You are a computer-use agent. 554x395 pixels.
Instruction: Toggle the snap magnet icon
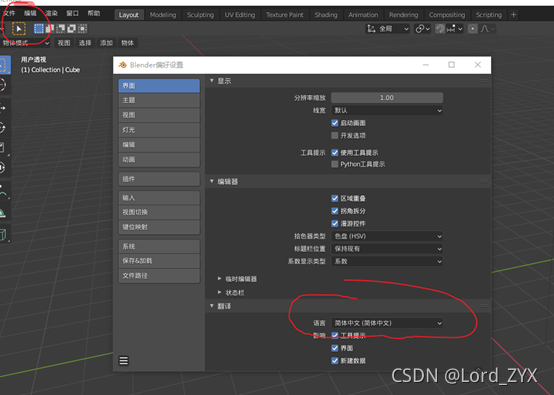pos(440,29)
